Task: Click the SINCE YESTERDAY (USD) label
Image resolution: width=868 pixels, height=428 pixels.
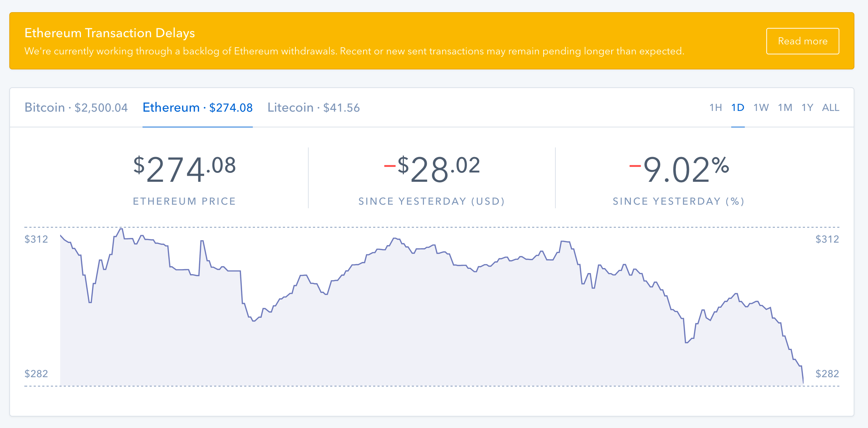Action: [x=431, y=201]
